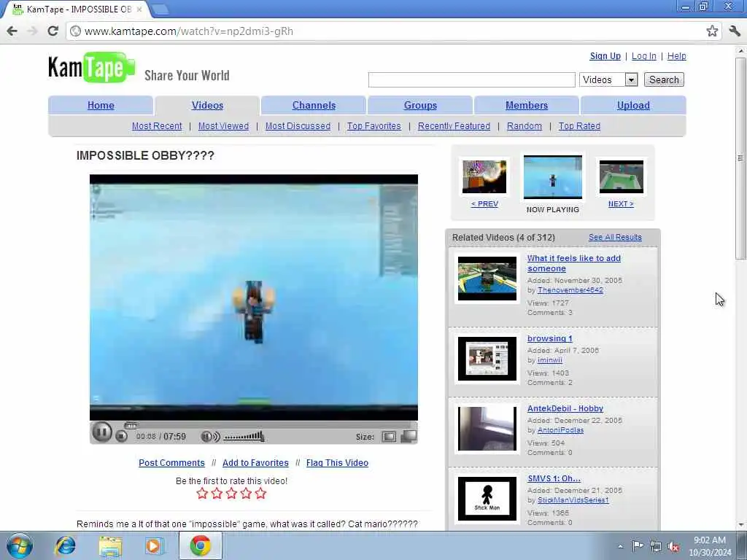Pause the video with the pause button
The height and width of the screenshot is (560, 747).
tap(101, 432)
